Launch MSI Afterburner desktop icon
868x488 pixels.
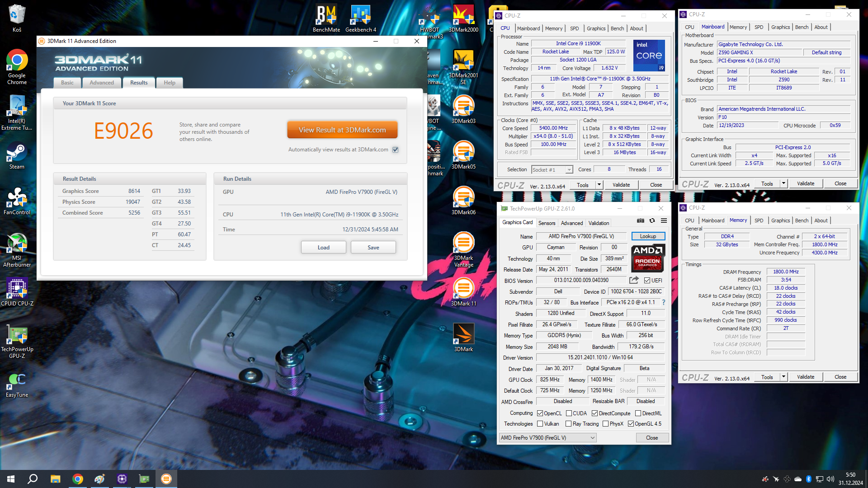(17, 250)
